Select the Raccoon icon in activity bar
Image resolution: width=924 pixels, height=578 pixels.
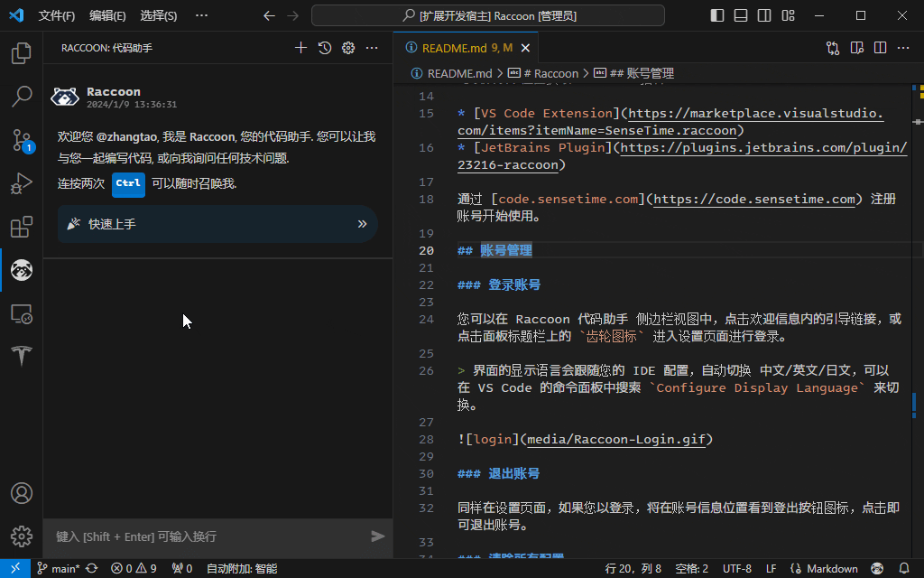[22, 270]
